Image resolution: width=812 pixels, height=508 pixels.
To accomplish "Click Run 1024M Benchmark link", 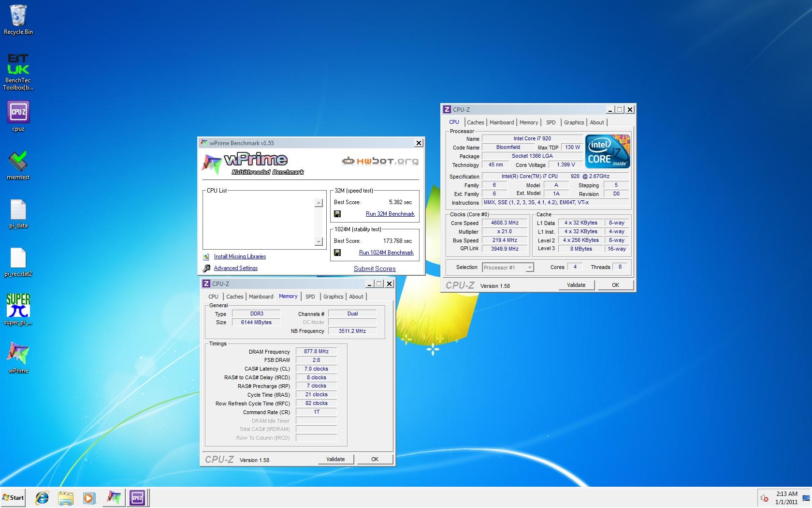I will 386,253.
